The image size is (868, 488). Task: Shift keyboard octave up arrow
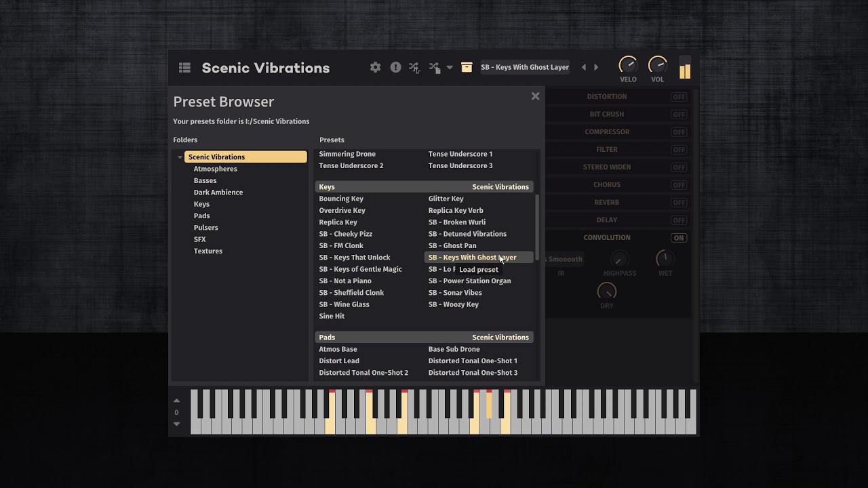pos(176,401)
